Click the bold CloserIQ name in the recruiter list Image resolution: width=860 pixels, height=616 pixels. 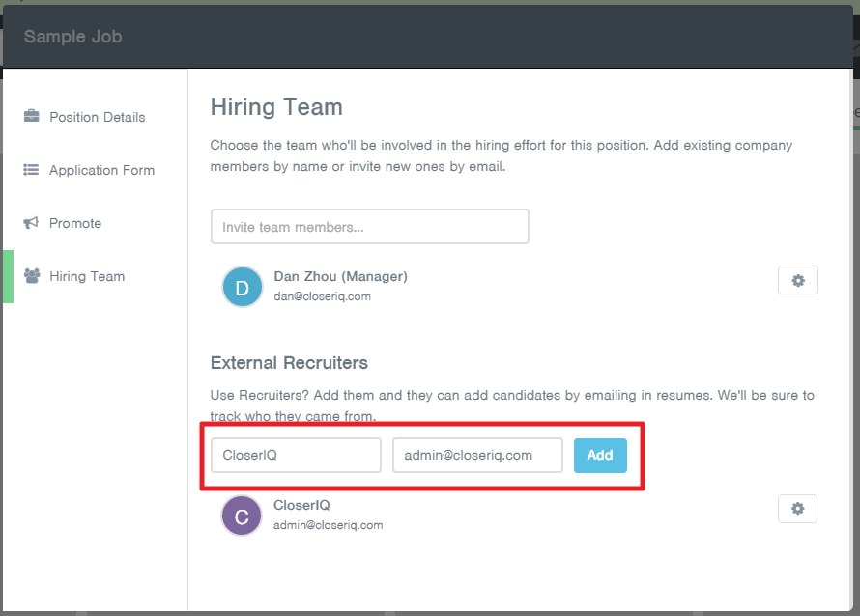click(x=302, y=505)
